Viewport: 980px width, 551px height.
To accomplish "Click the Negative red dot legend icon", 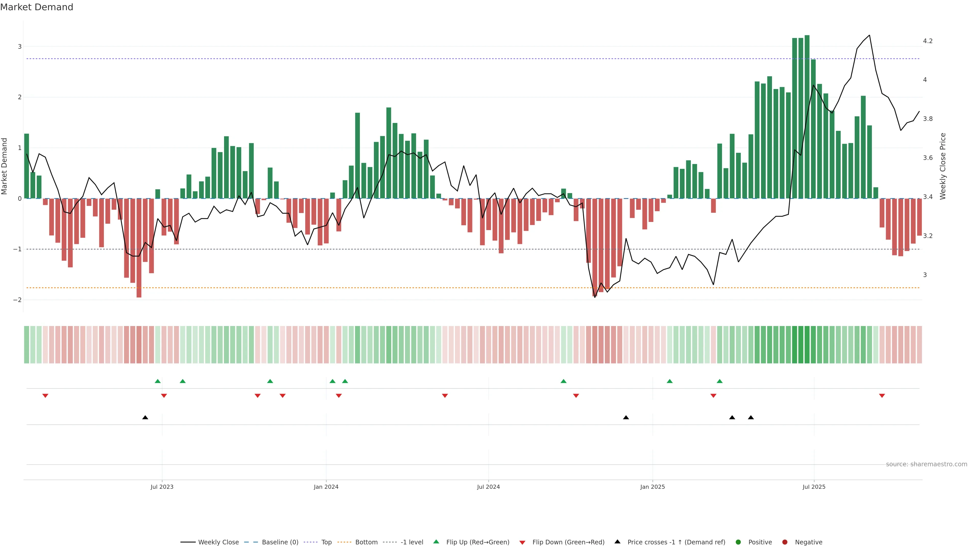I will pyautogui.click(x=785, y=542).
